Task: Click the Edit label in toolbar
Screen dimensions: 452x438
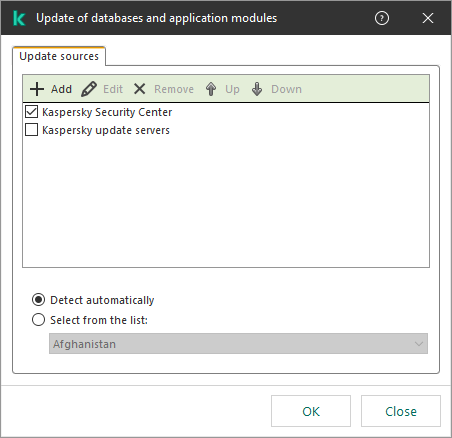Action: pyautogui.click(x=113, y=89)
